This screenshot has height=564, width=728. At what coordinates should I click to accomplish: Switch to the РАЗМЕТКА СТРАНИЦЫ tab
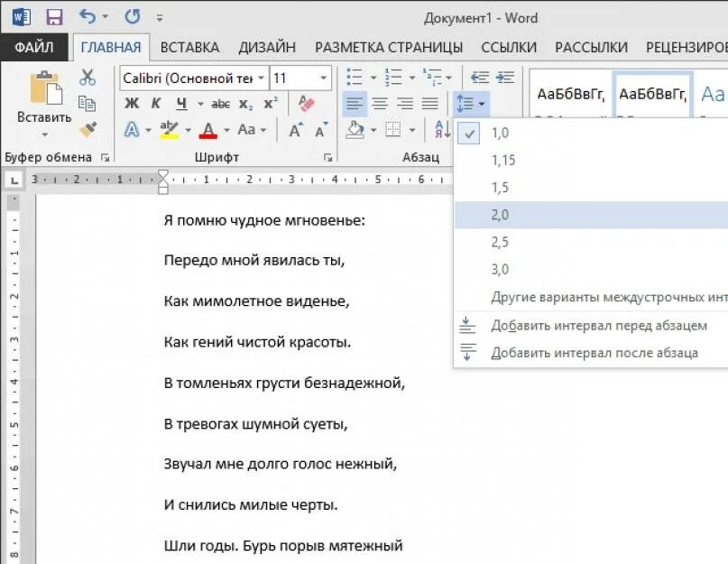pyautogui.click(x=389, y=47)
